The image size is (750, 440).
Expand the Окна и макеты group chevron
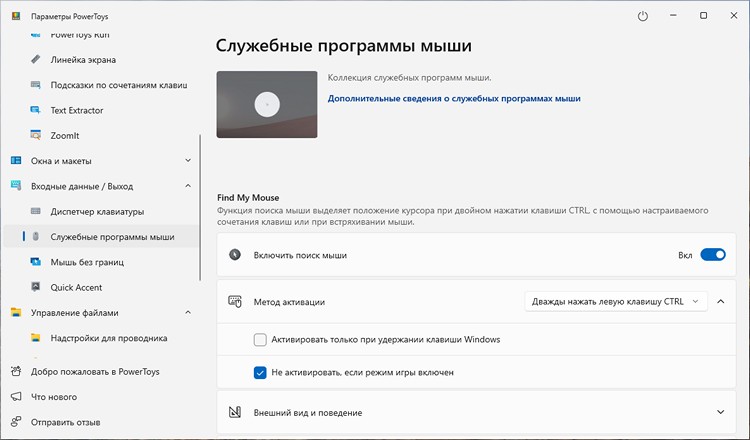point(188,161)
